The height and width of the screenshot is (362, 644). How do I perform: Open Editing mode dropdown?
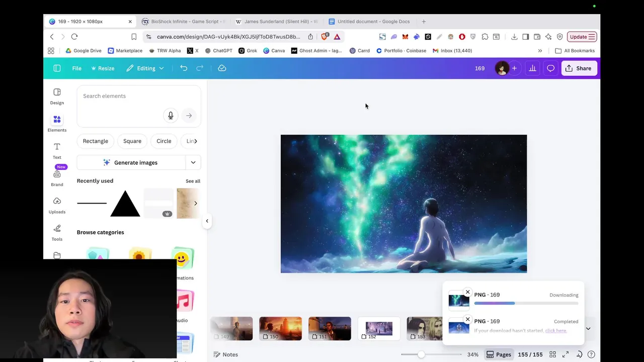145,68
